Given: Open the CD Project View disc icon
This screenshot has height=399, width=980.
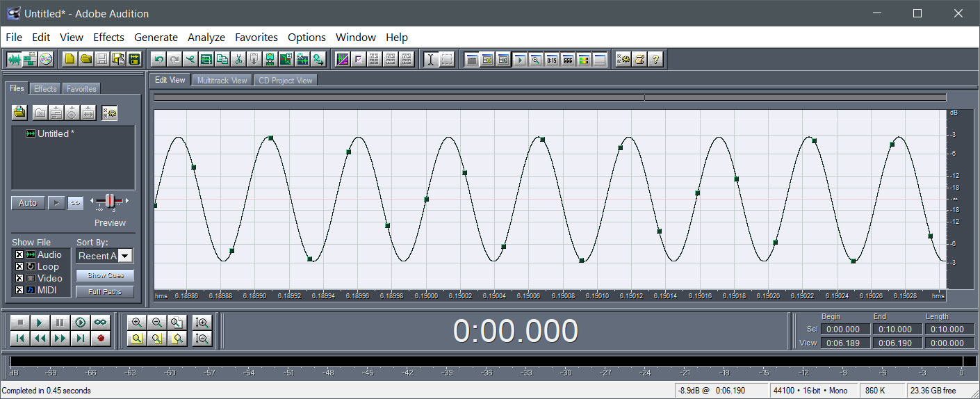Looking at the screenshot, I should tap(46, 60).
